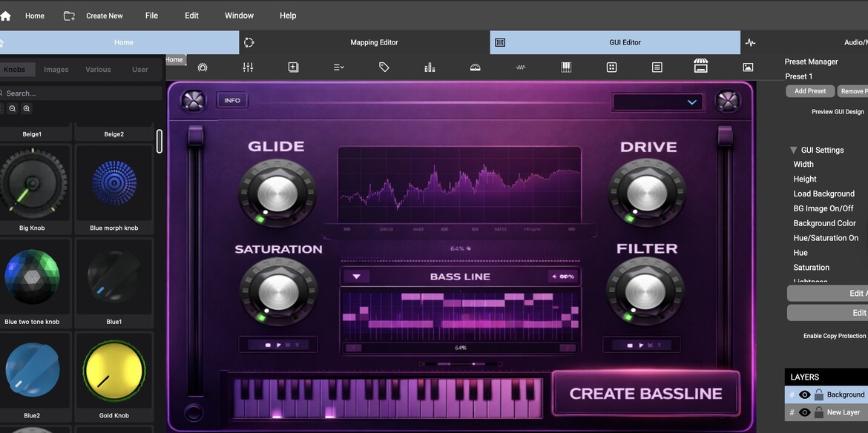Open the File menu
This screenshot has height=433, width=868.
(151, 16)
